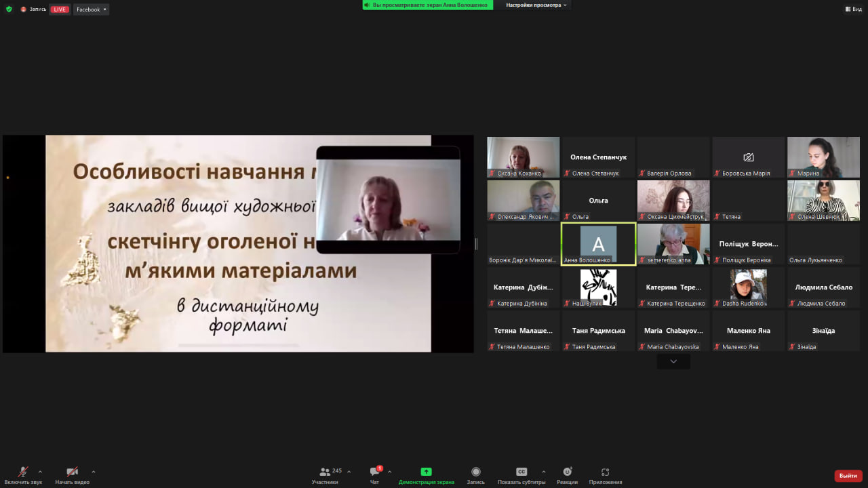Start video with the camera icon

tap(71, 472)
